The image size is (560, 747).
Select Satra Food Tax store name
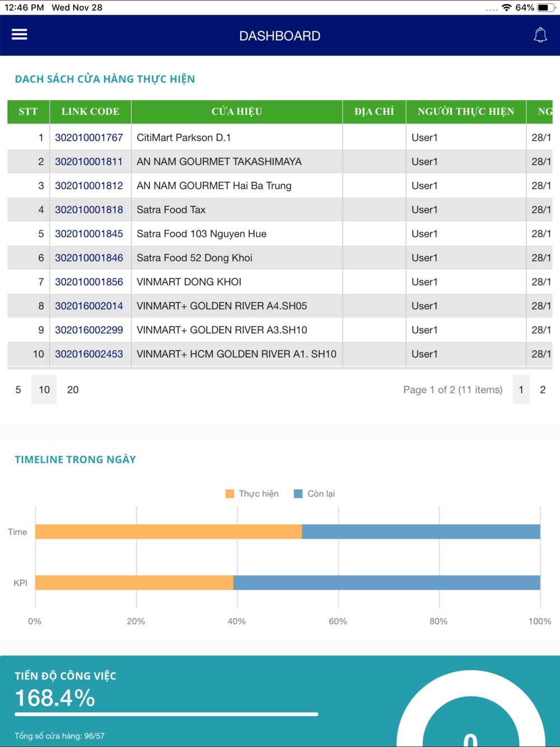[171, 210]
